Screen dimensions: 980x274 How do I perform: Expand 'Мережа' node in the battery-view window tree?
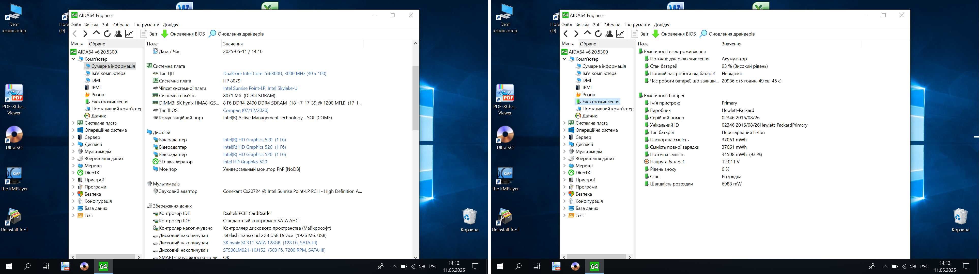(x=564, y=166)
